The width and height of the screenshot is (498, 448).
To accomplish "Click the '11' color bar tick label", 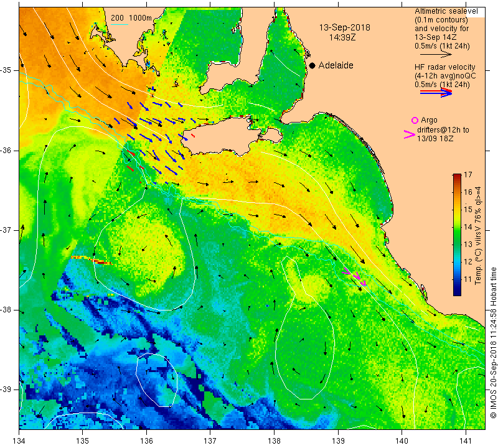I will pos(468,279).
